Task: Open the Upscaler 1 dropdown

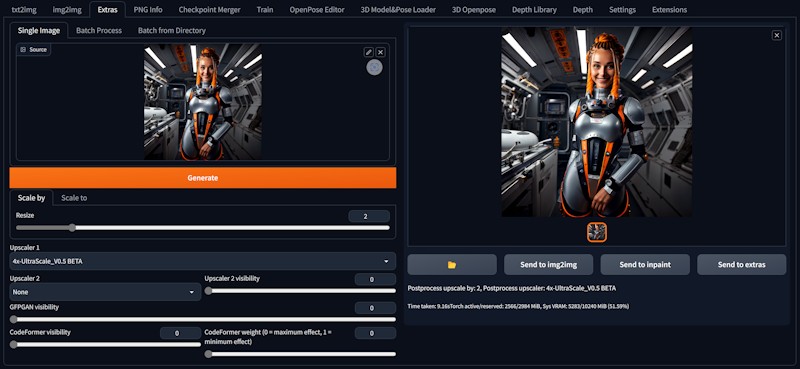Action: tap(203, 261)
